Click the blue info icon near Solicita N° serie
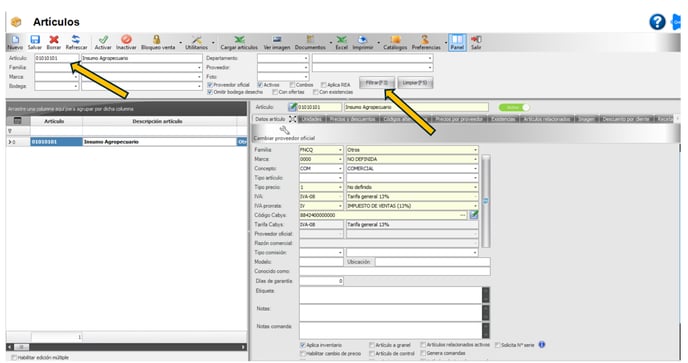688x363 pixels. [x=542, y=345]
